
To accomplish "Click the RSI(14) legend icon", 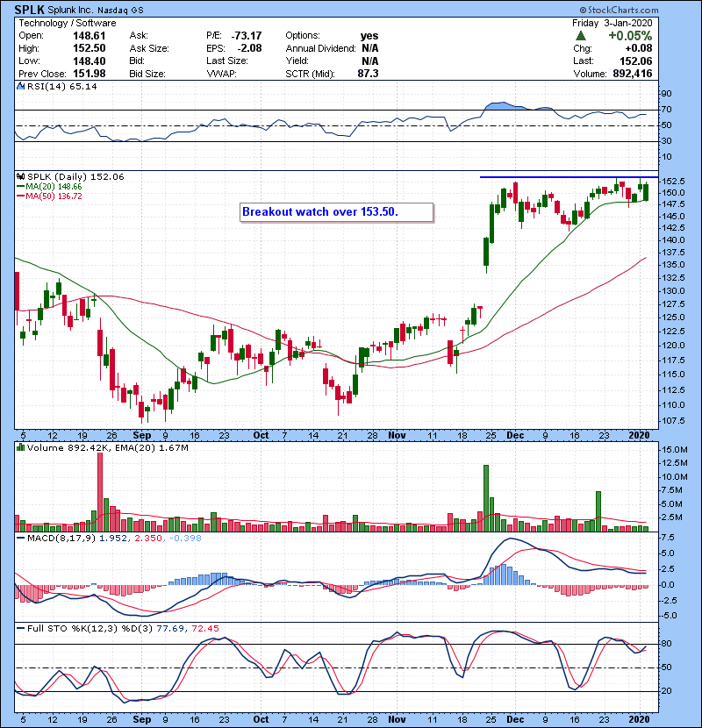I will (20, 87).
